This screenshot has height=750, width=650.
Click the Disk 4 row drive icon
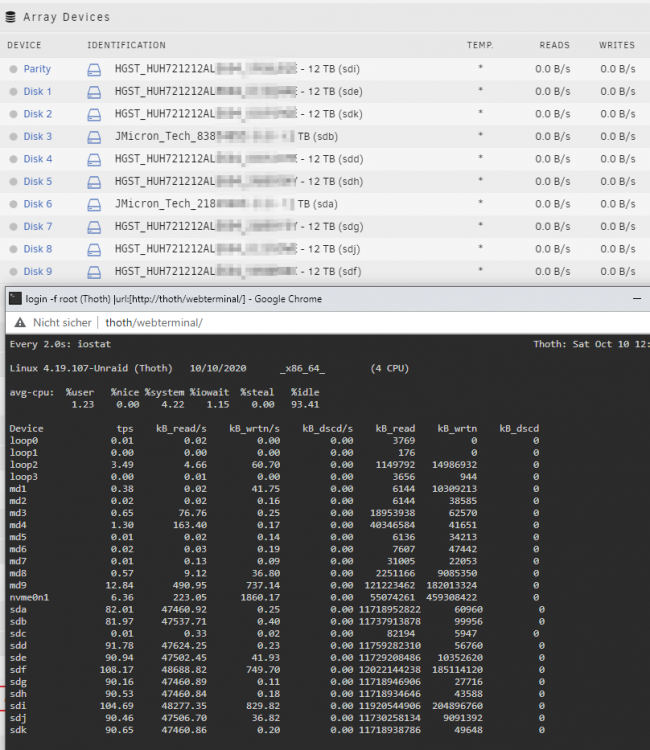coord(94,159)
